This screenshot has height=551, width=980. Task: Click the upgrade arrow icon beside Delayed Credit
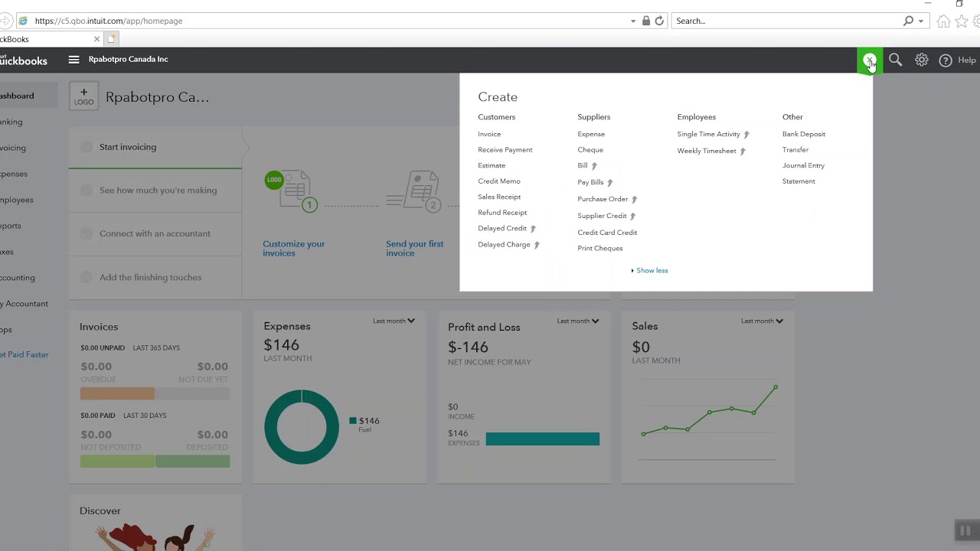pyautogui.click(x=533, y=229)
